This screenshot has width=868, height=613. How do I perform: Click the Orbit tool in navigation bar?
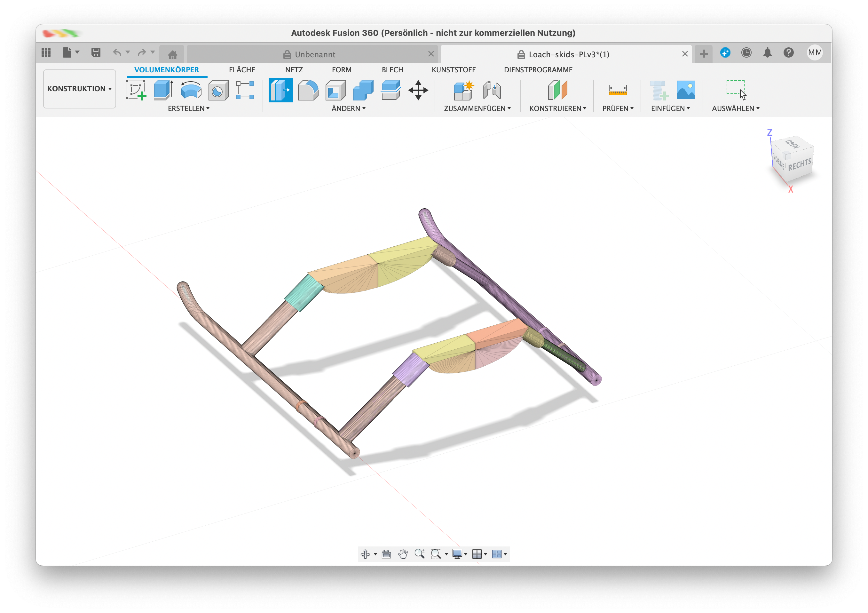[366, 554]
